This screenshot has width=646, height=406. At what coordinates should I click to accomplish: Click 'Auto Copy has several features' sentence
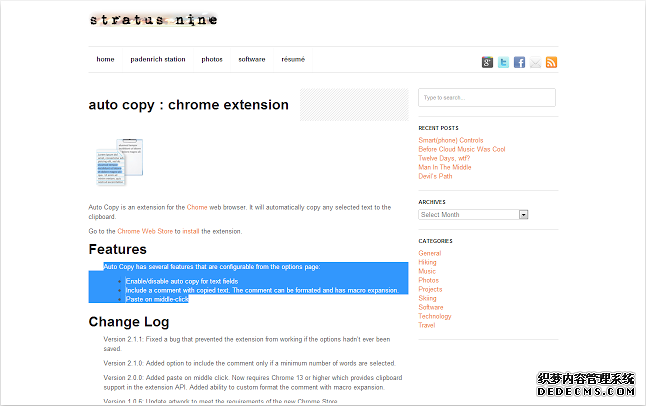coord(211,267)
